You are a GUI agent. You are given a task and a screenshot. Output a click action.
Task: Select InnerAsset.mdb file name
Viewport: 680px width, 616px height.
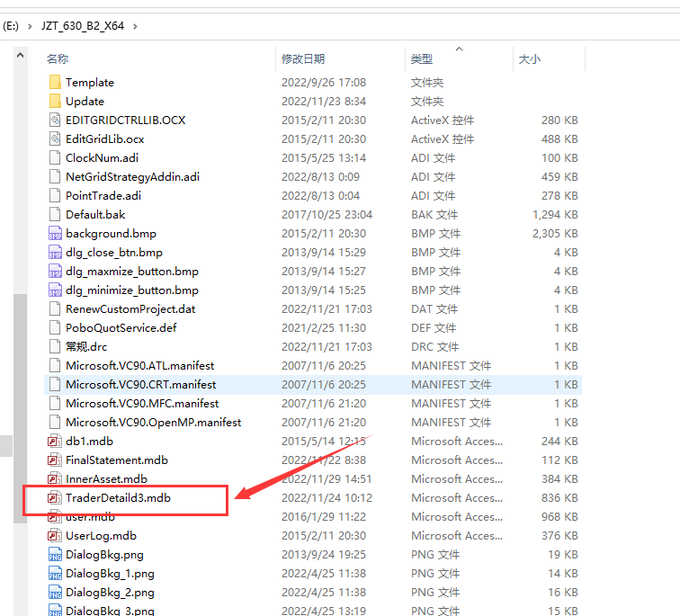coord(107,479)
